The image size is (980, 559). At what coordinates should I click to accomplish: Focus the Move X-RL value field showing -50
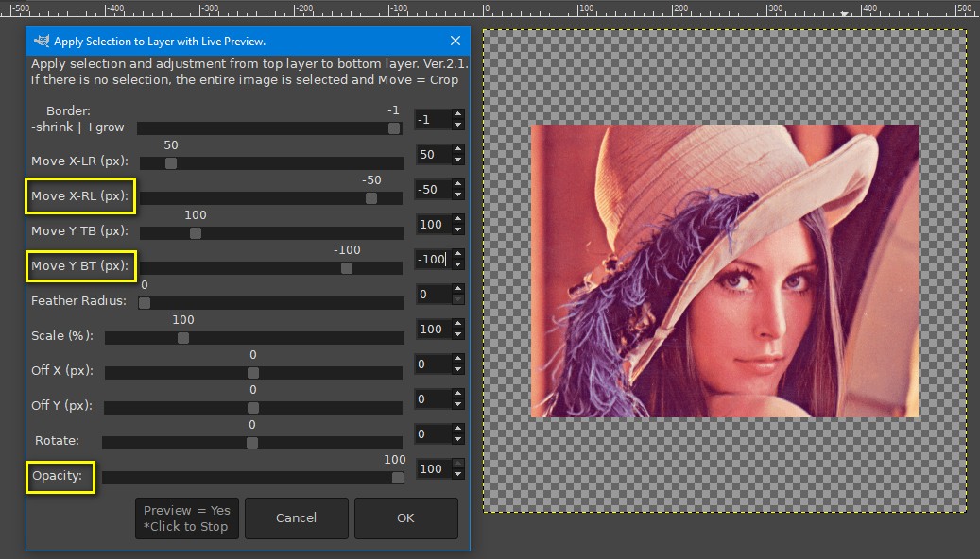433,189
